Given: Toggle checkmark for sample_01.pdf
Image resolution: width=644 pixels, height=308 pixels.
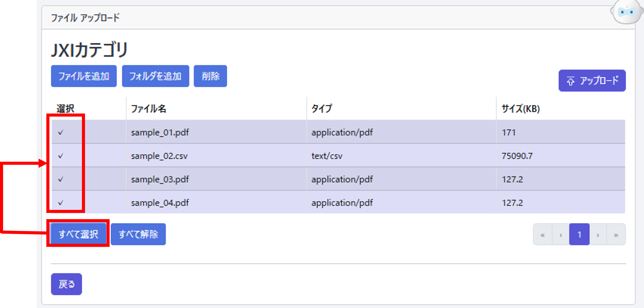Looking at the screenshot, I should click(x=61, y=132).
